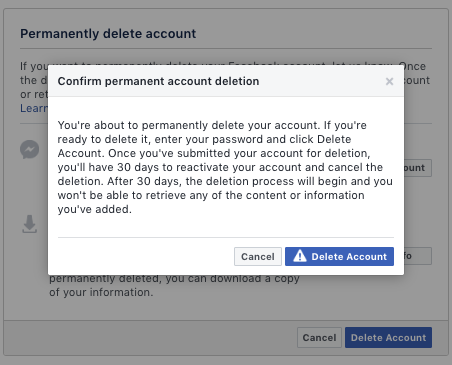This screenshot has width=452, height=365.
Task: Click the background page Cancel button
Action: coord(319,337)
